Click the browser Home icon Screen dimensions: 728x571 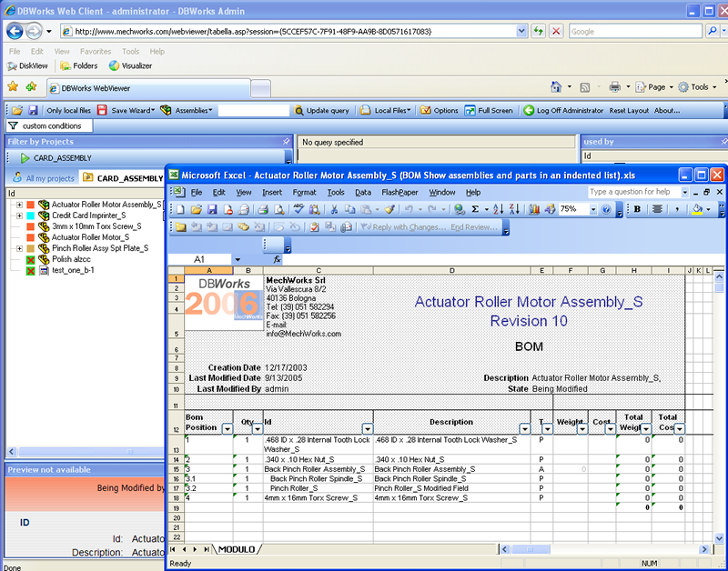[556, 86]
